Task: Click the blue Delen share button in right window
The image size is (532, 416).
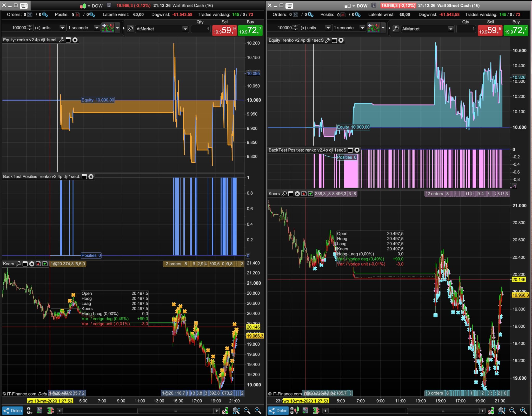Action: 278,411
